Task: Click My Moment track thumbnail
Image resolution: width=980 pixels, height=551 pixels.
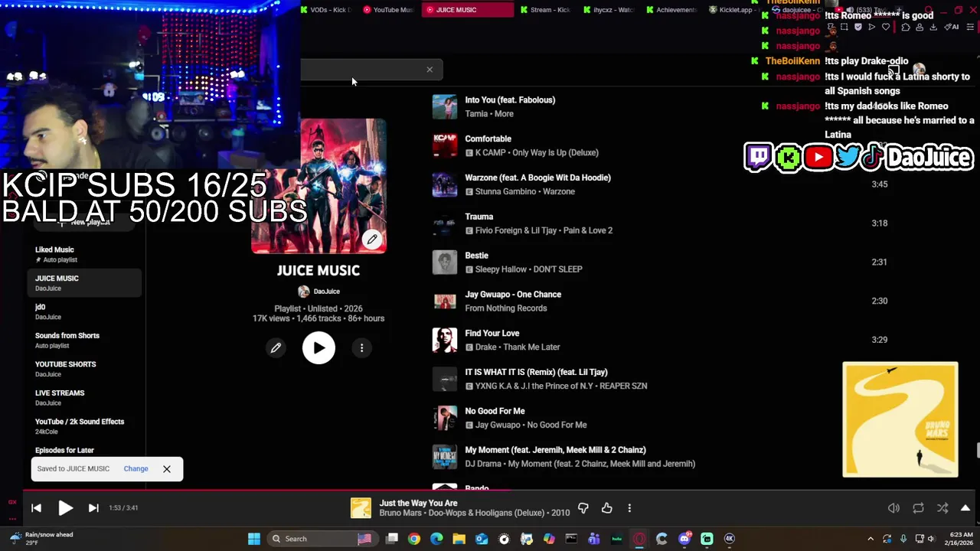Action: point(445,457)
